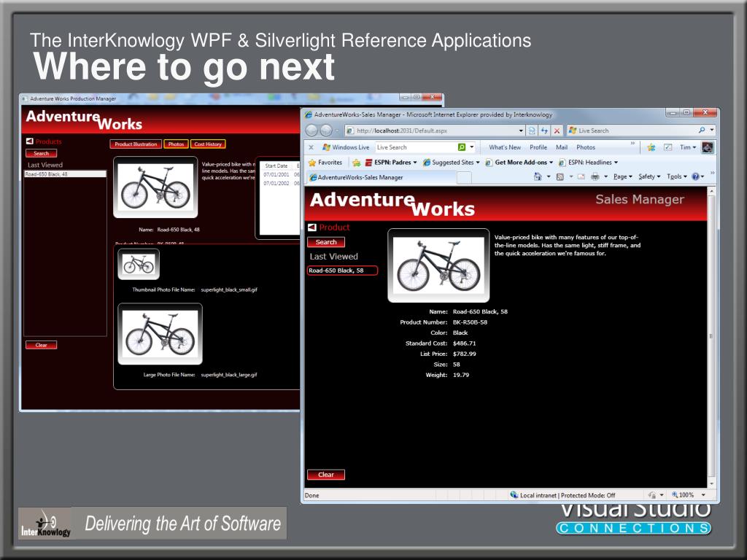Switch to Photos tab in Production Manager
Image resolution: width=747 pixels, height=560 pixels.
point(176,144)
